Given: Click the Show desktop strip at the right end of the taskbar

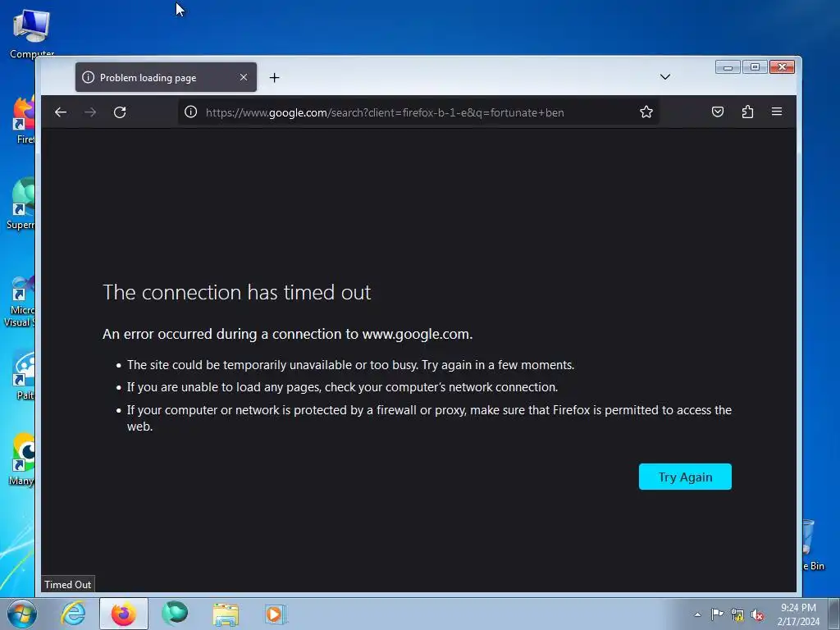Looking at the screenshot, I should pos(834,614).
